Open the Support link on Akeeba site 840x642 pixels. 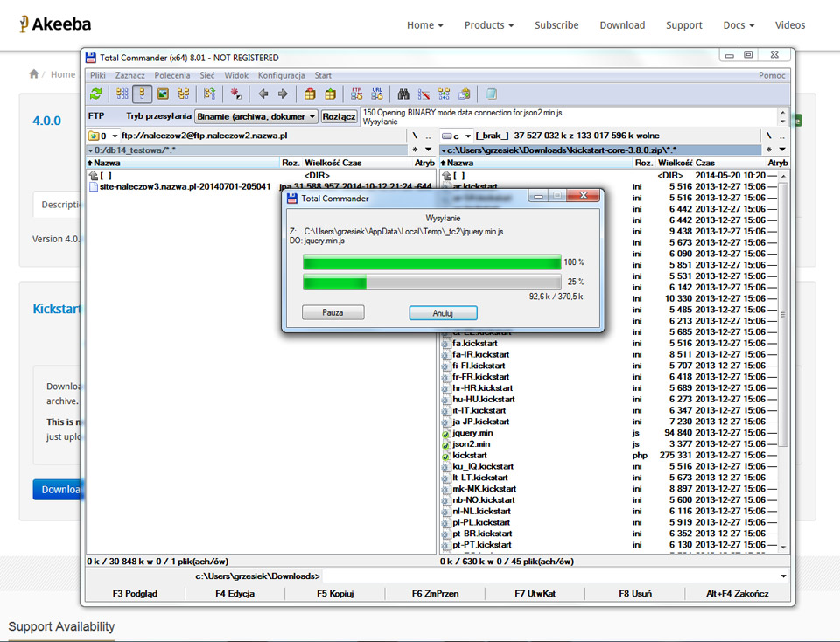683,25
